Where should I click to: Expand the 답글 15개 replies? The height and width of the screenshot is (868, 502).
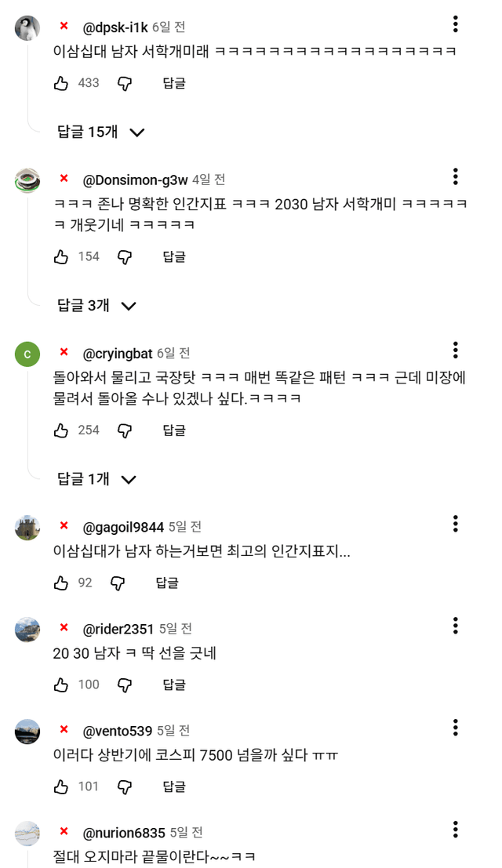tap(101, 132)
